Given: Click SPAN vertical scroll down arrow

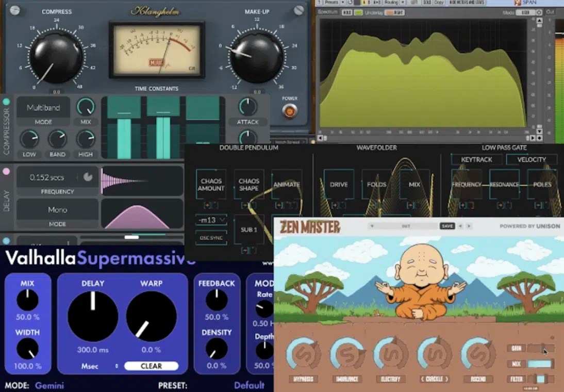Looking at the screenshot, I should click(x=539, y=130).
